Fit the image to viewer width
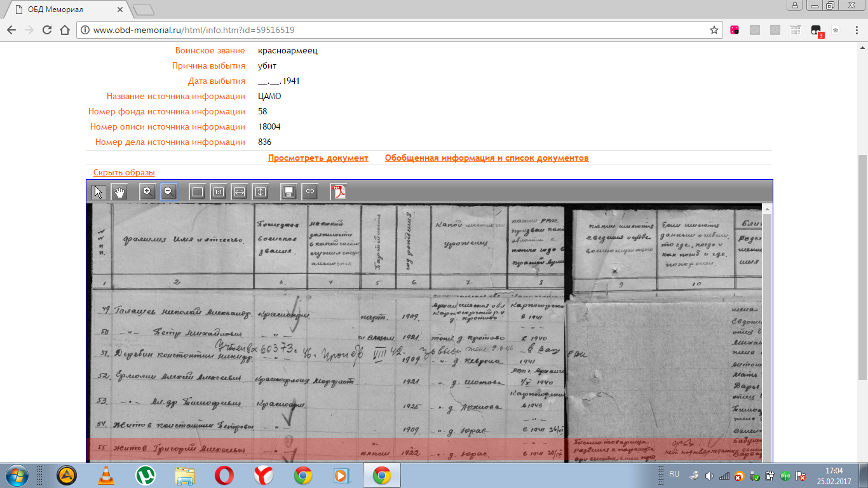Screen dimensions: 868x488 (x=239, y=192)
